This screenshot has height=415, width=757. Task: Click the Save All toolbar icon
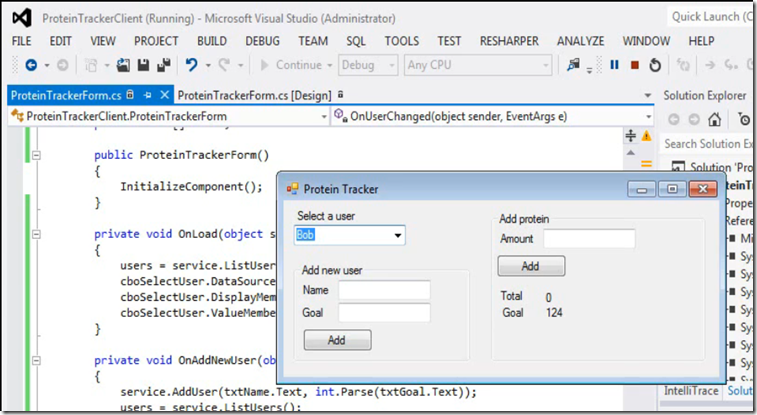(x=164, y=65)
